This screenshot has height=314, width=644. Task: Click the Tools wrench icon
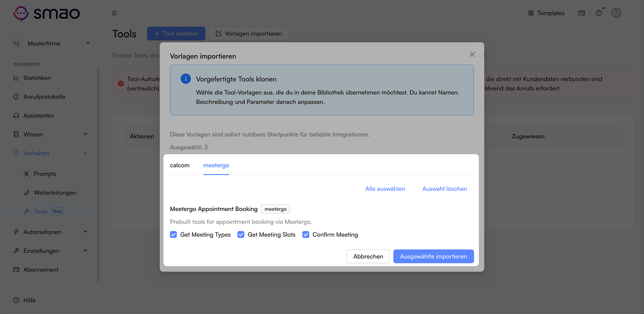coord(26,211)
